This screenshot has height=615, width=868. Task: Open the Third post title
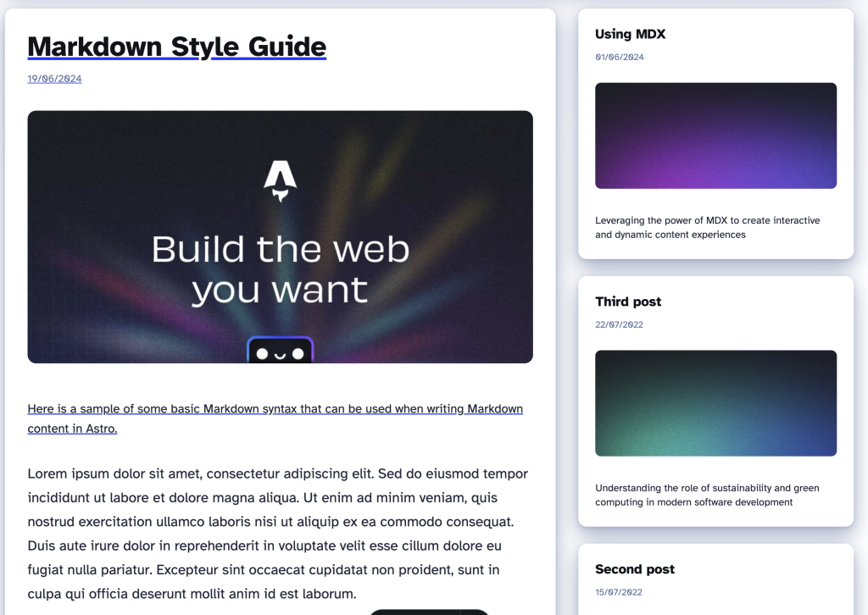(x=628, y=302)
